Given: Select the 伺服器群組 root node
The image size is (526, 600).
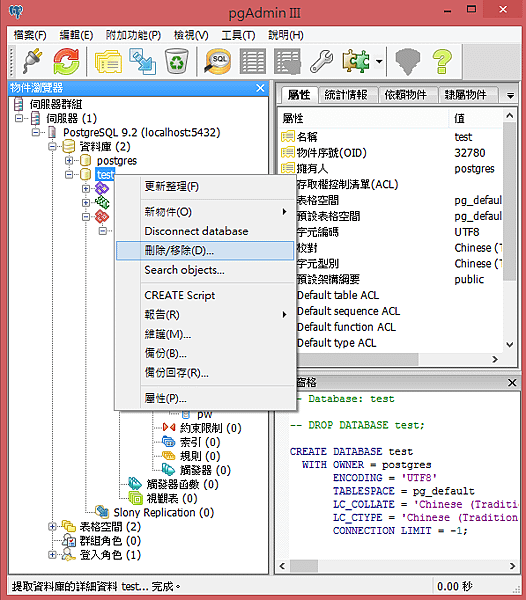Looking at the screenshot, I should click(x=55, y=104).
